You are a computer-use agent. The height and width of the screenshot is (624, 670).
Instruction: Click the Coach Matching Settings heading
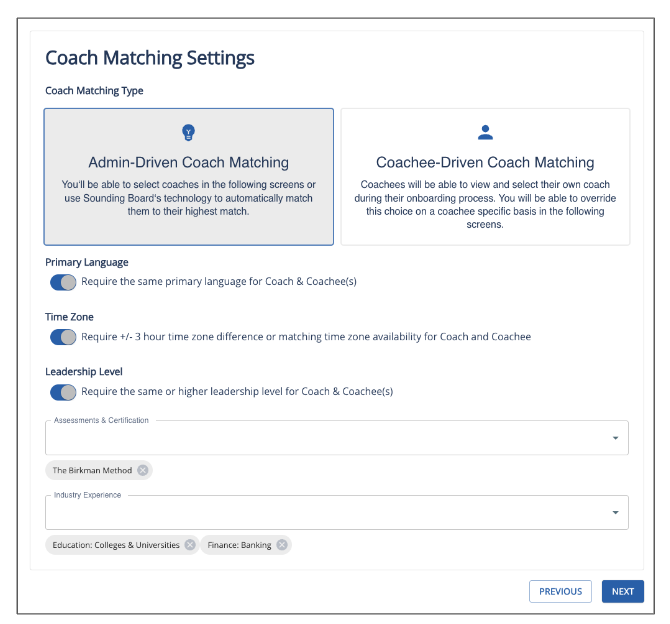click(150, 58)
